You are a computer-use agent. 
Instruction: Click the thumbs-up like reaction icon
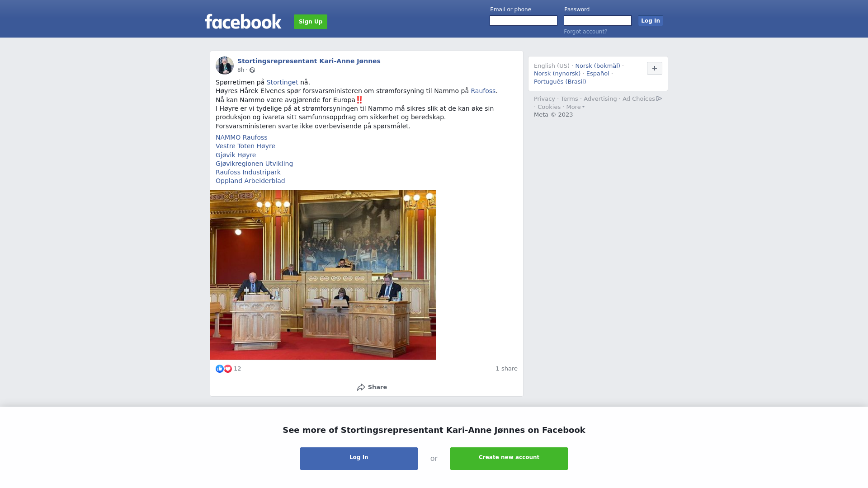[x=220, y=369]
